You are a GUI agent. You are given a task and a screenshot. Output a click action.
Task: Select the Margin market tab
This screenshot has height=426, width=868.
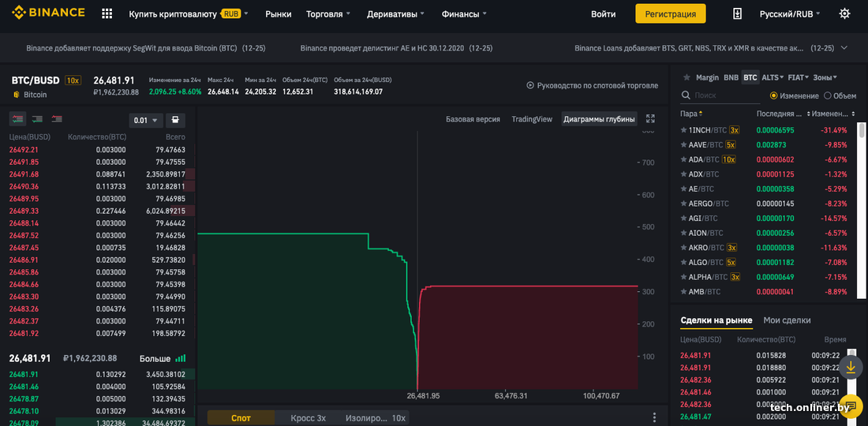click(708, 77)
